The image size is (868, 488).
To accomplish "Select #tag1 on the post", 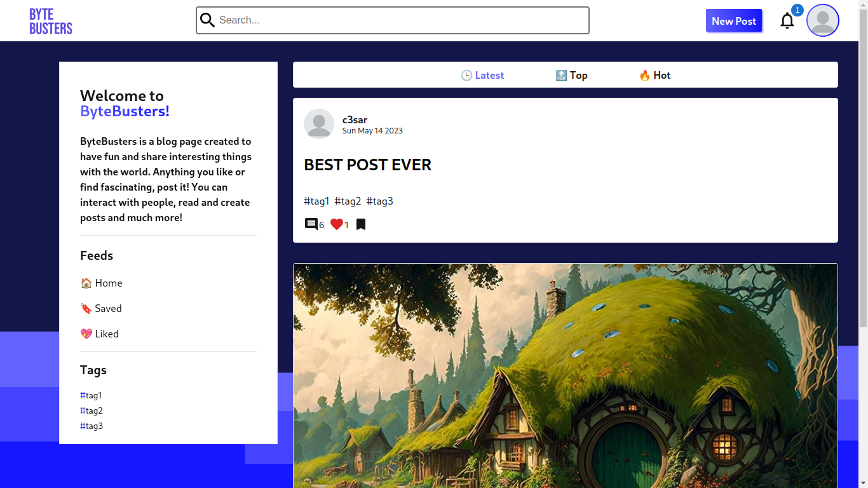I will [316, 201].
